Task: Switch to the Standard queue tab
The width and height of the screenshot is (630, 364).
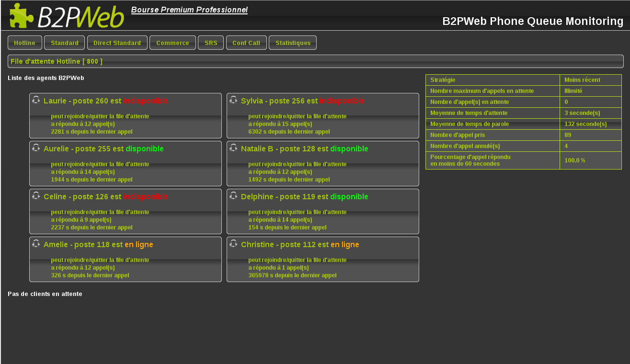Action: click(x=65, y=43)
